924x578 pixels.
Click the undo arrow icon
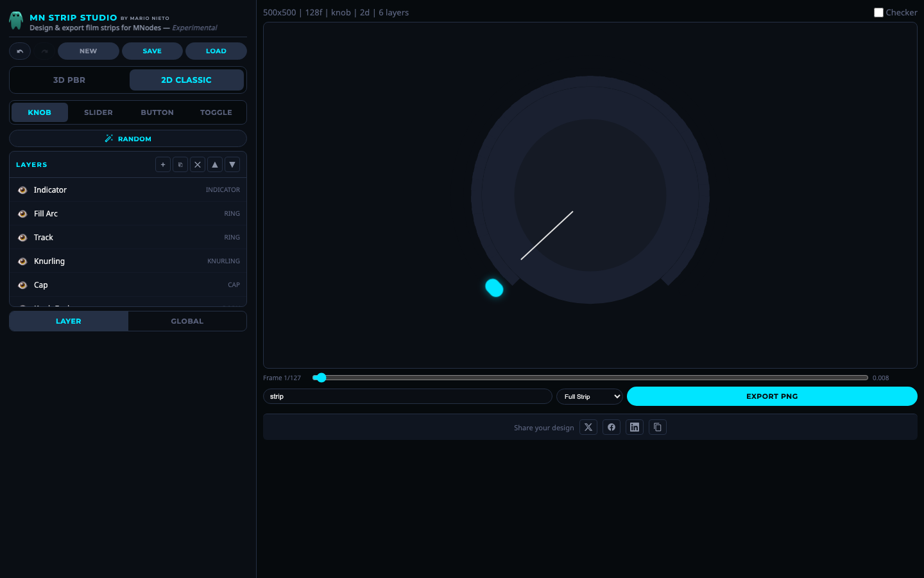point(20,51)
